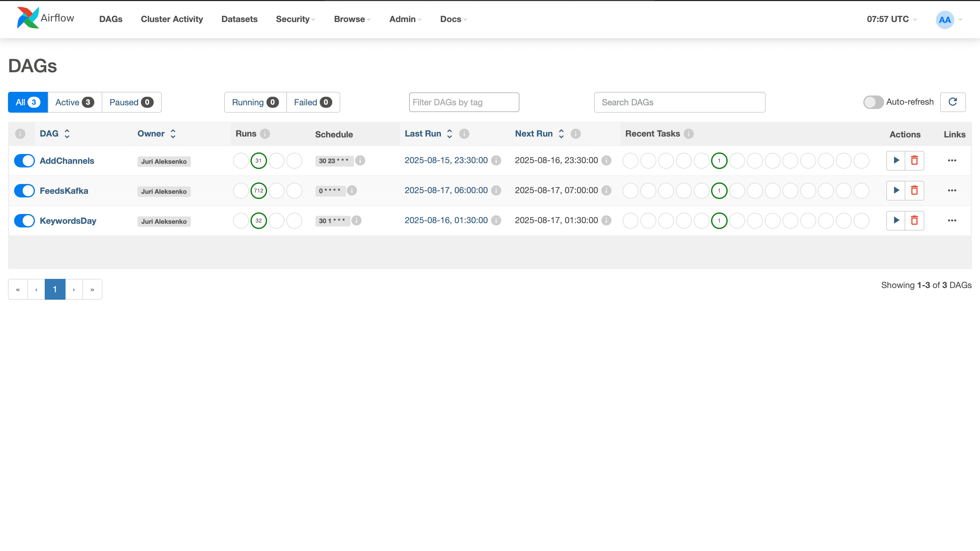Image resolution: width=980 pixels, height=551 pixels.
Task: Focus the Search DAGs input field
Action: [x=680, y=102]
